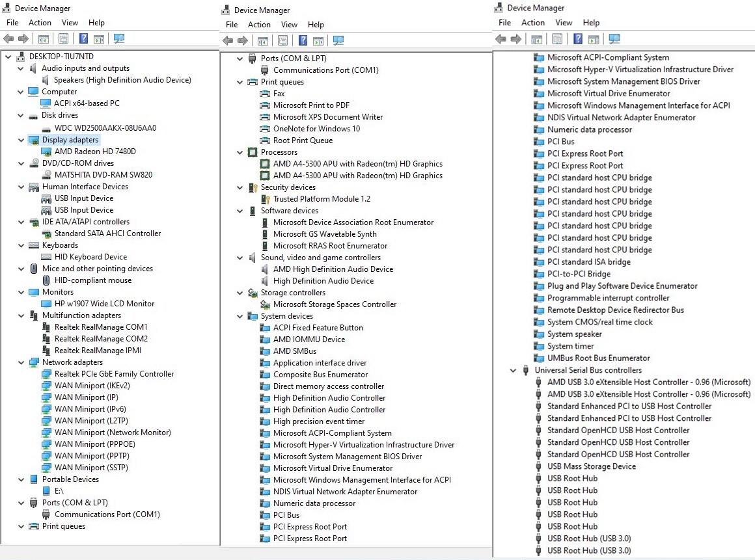This screenshot has height=560, width=755.
Task: Click the Back arrow in the left window toolbar
Action: pyautogui.click(x=8, y=39)
